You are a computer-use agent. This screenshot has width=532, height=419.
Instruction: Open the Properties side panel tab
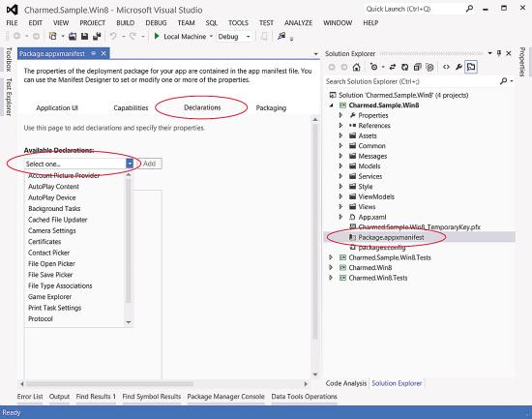523,62
